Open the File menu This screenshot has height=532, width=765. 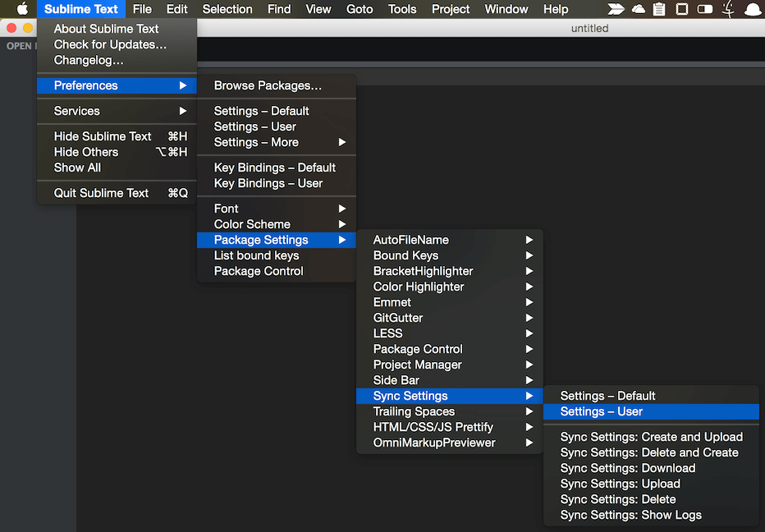point(142,9)
